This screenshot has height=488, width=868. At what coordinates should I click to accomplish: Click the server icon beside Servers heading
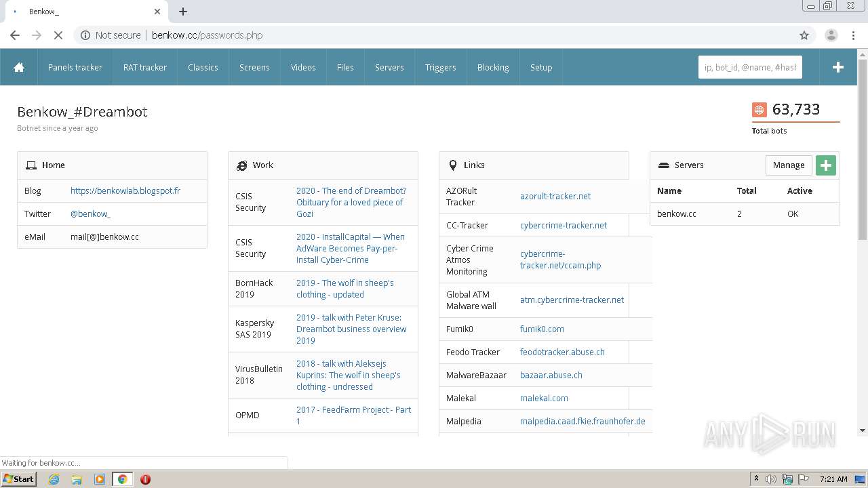(x=664, y=165)
